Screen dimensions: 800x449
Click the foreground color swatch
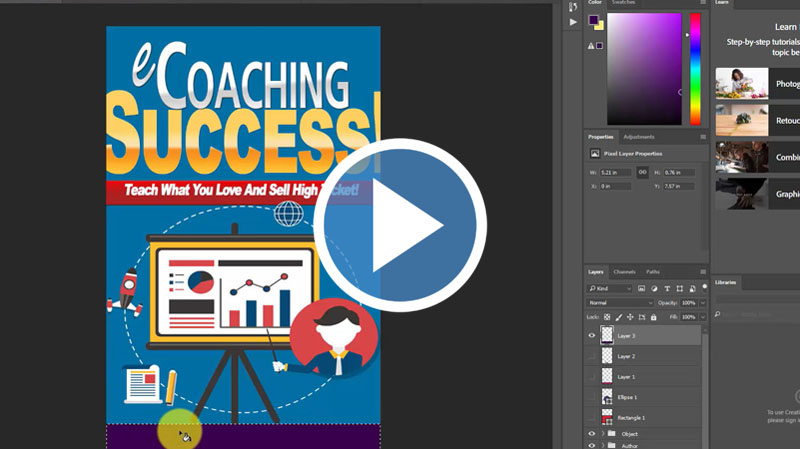coord(593,21)
